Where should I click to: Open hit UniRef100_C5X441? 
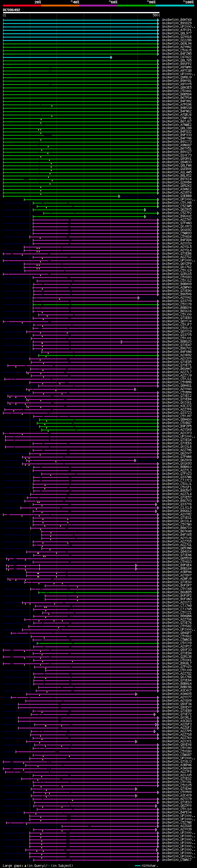[x=177, y=91]
